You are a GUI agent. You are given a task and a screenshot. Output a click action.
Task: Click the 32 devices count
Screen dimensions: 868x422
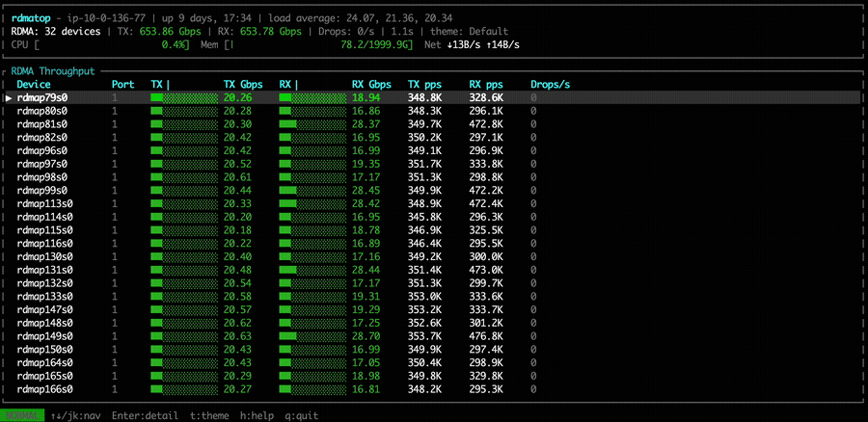point(72,32)
